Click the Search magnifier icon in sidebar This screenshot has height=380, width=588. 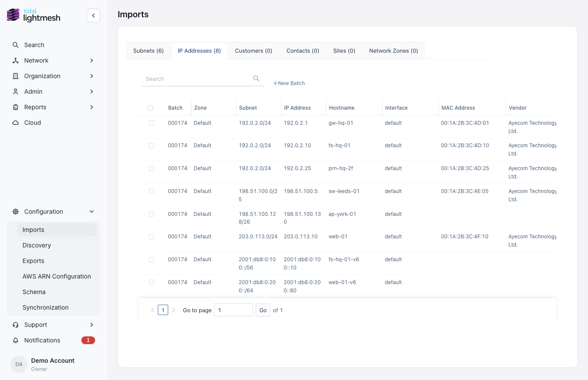tap(16, 45)
